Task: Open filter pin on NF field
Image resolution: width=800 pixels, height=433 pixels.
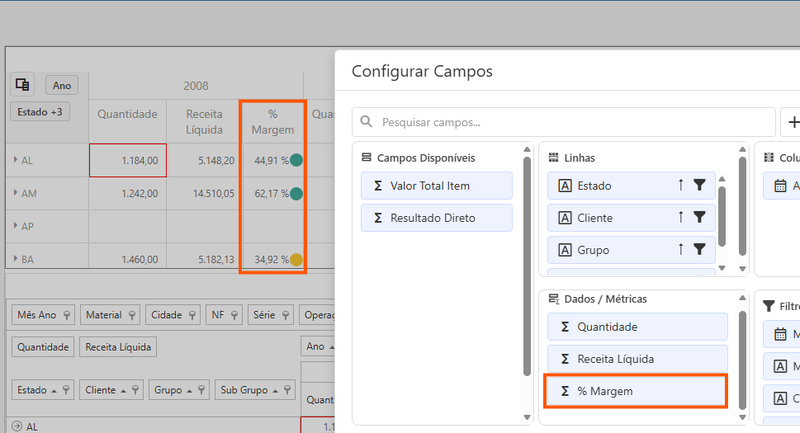Action: 234,315
